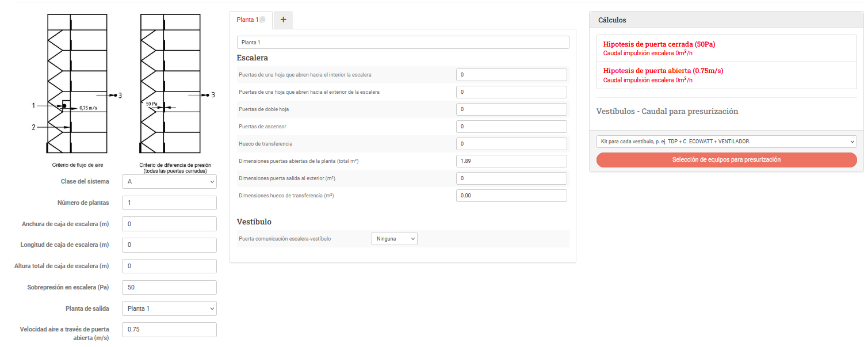
Task: Click the Dimensiones puerta salida al exterior field
Action: coord(511,178)
